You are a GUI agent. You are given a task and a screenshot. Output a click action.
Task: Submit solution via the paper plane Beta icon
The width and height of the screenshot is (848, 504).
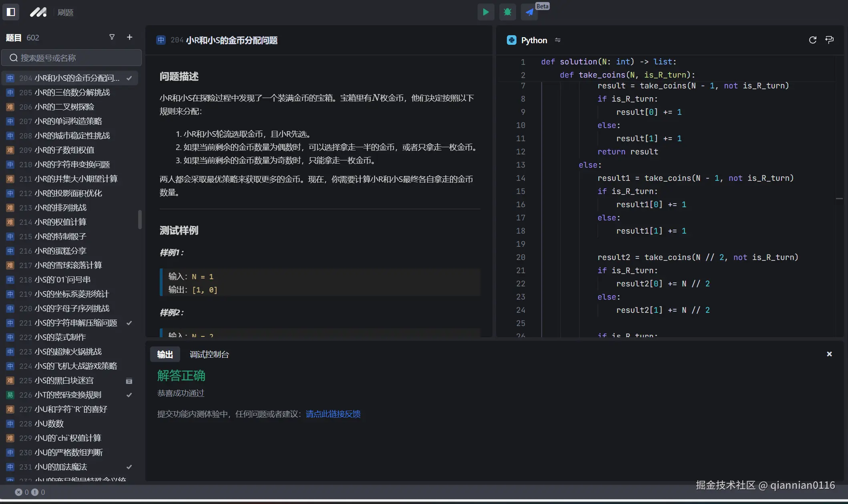(529, 12)
